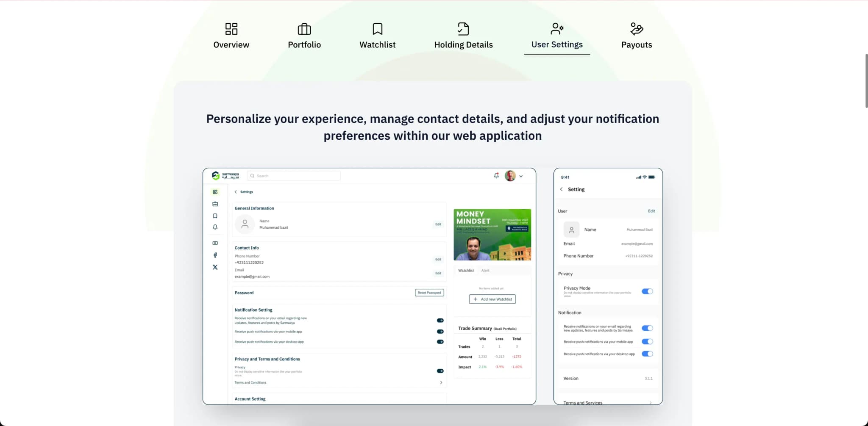Open the Holding Details tab
868x426 pixels.
point(463,36)
